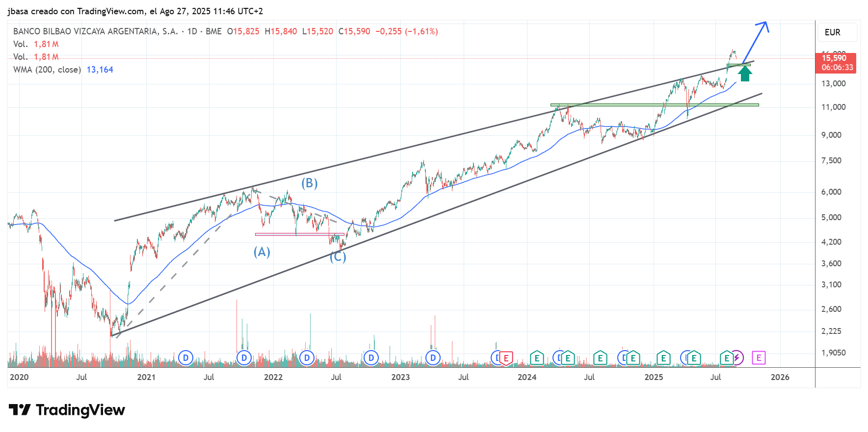The image size is (868, 432).
Task: Click the 2021 label on time axis
Action: [146, 377]
